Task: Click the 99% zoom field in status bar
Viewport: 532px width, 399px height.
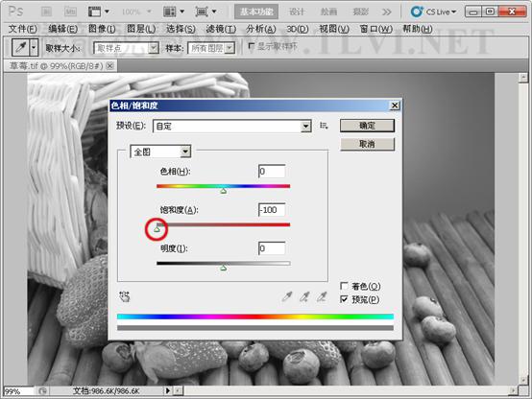Action: coord(18,391)
